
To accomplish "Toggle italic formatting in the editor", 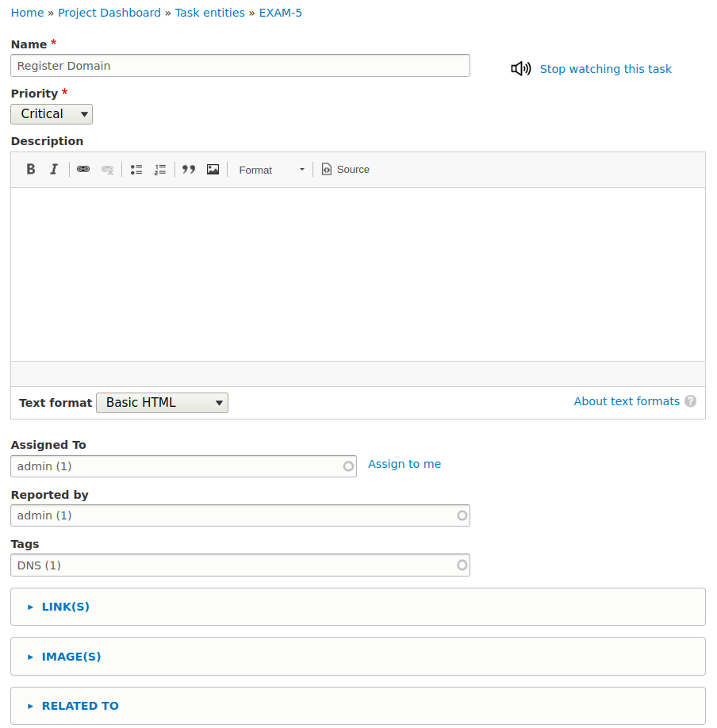I will coord(54,169).
